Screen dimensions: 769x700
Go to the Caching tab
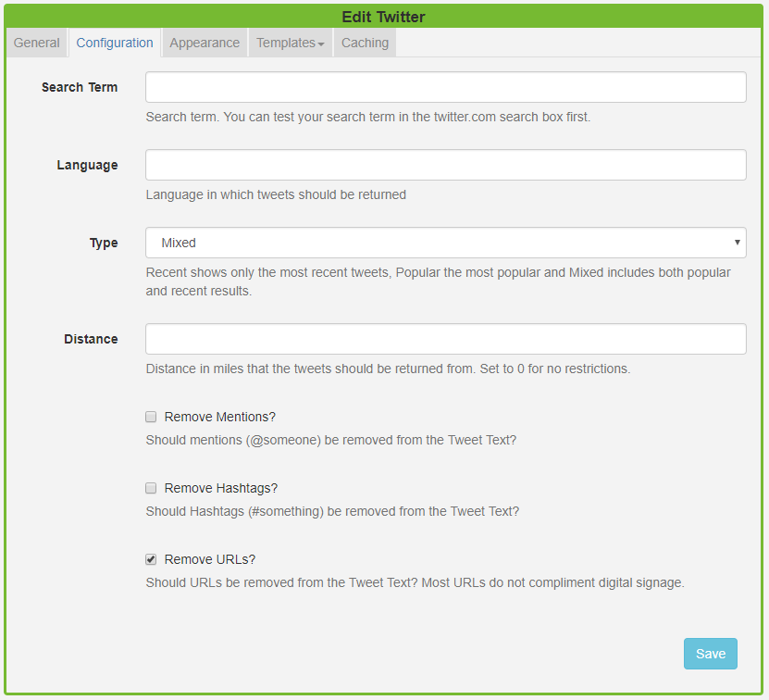pyautogui.click(x=365, y=43)
